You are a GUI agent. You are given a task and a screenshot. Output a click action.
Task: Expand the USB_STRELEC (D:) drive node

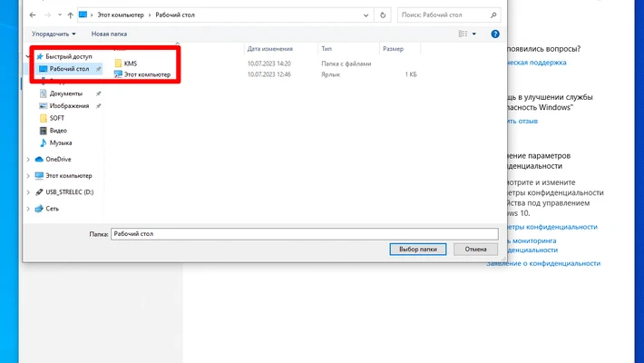coord(28,191)
